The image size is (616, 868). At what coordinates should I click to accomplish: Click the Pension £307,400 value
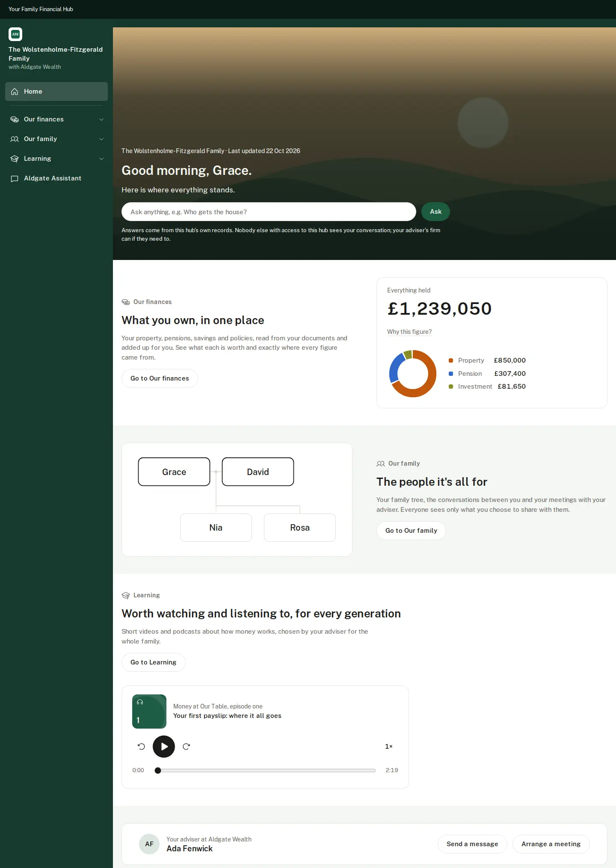510,374
